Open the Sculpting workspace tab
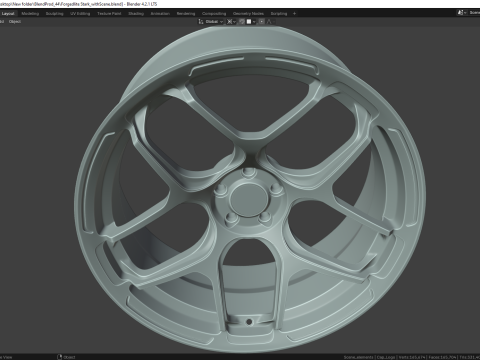Image resolution: width=480 pixels, height=360 pixels. pyautogui.click(x=54, y=14)
